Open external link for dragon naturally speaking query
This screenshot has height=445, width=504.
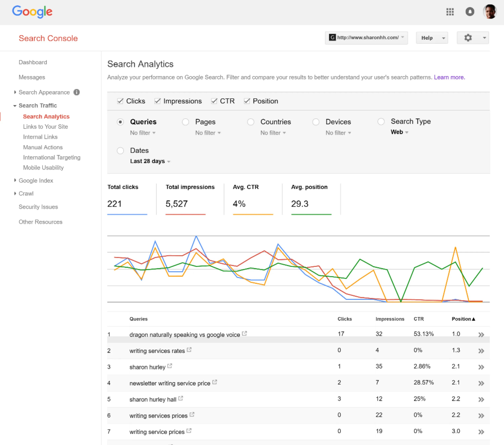(x=244, y=333)
